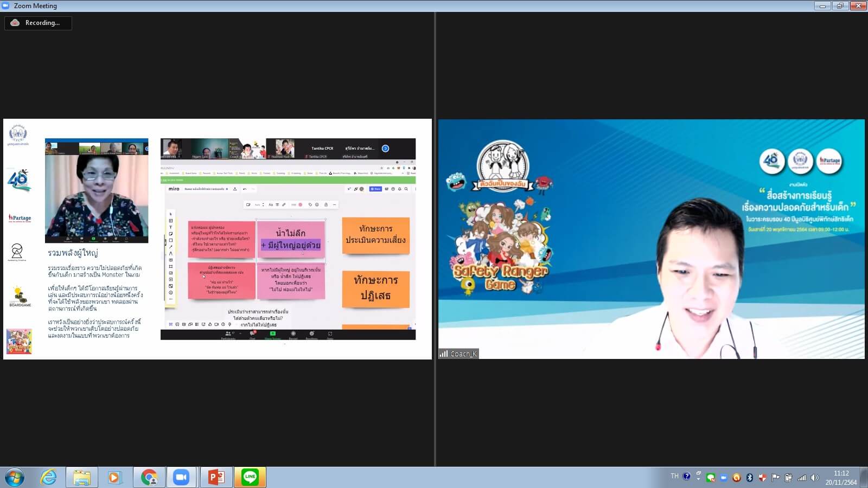Pick the pink color swatch in Miro
The width and height of the screenshot is (868, 488).
pos(300,205)
